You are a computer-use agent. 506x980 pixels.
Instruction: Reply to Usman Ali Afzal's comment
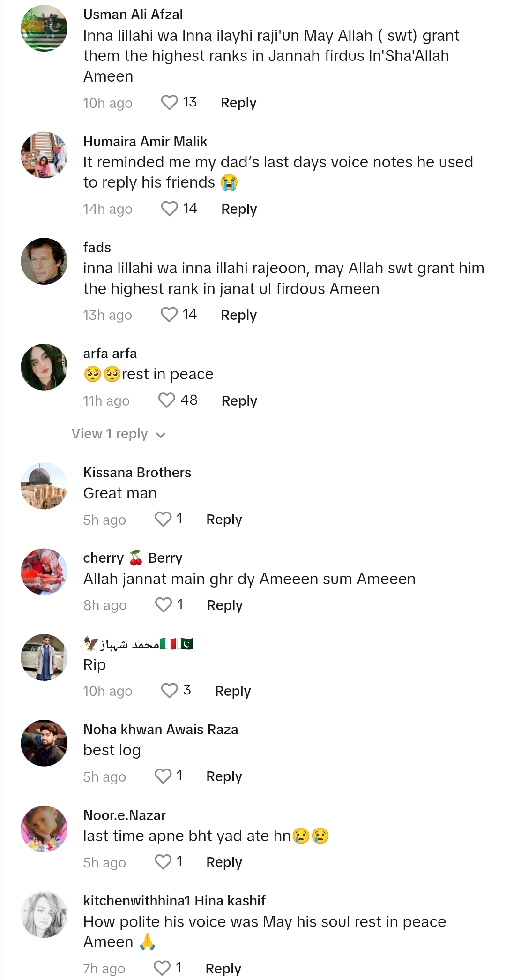238,103
